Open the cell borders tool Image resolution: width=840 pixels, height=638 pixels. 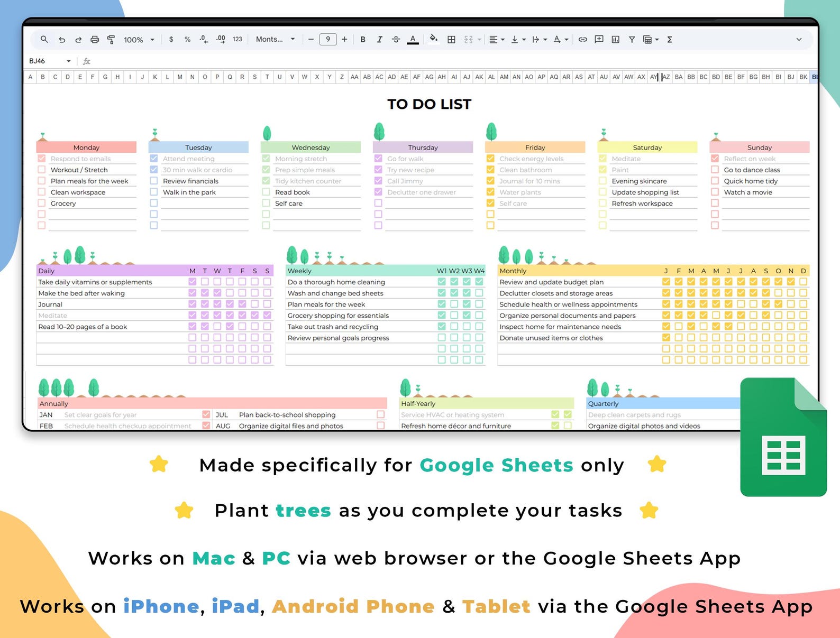(x=451, y=40)
